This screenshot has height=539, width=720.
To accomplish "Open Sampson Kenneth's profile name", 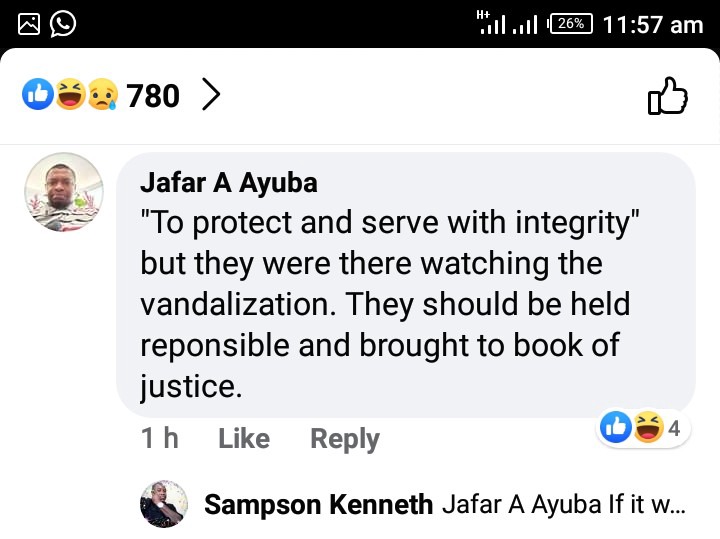I will click(318, 505).
